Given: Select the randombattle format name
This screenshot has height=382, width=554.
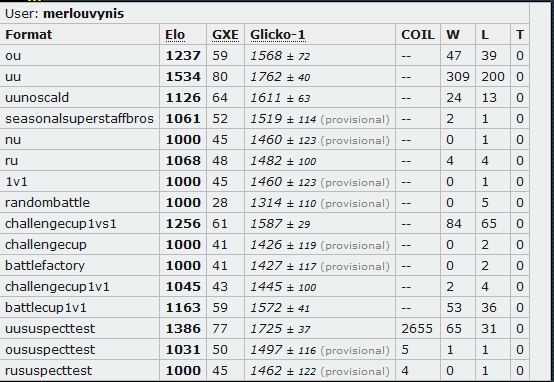Looking at the screenshot, I should pos(47,202).
